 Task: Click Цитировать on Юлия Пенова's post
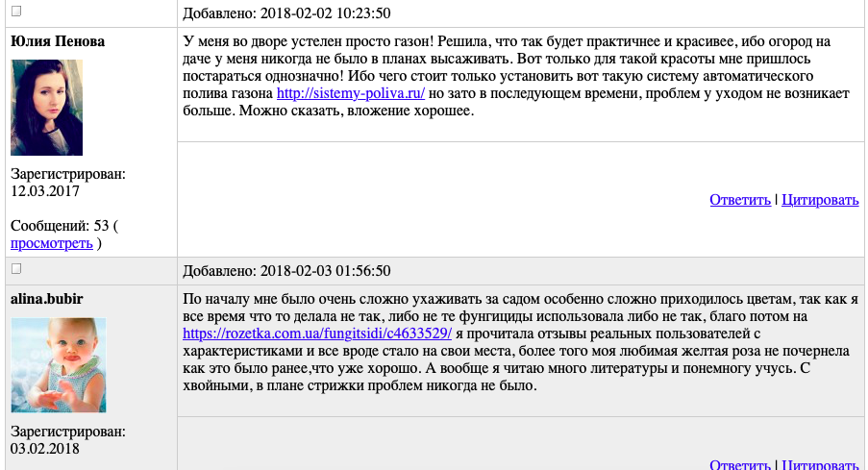820,200
